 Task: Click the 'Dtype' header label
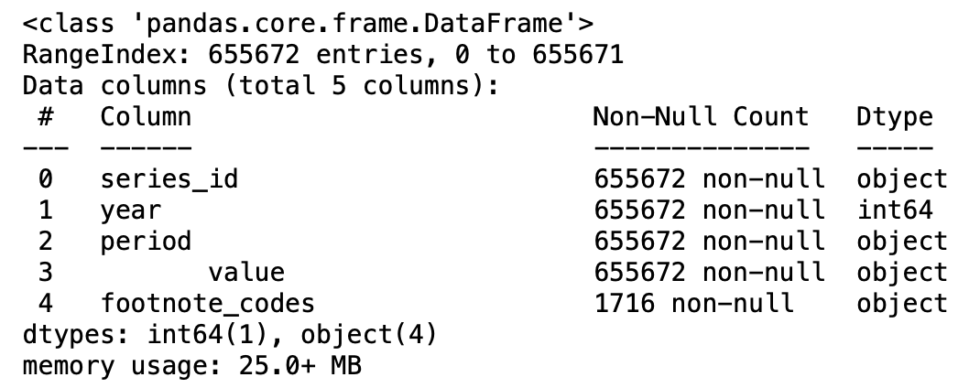894,117
